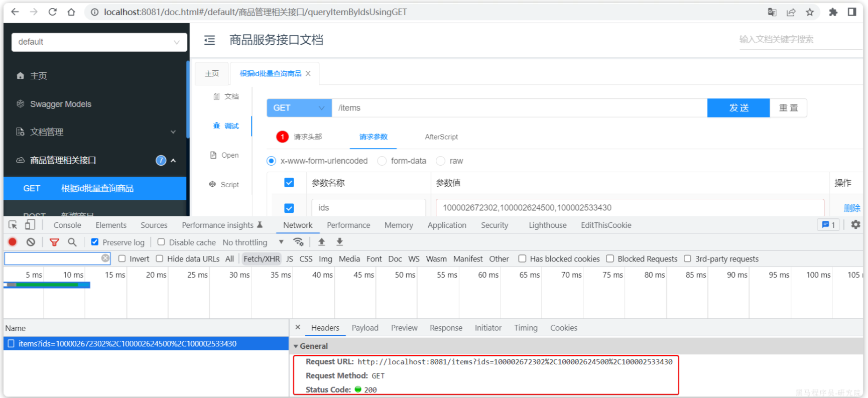Click the 删除 delete link for ids
Viewport: 868px width, 398px height.
pyautogui.click(x=852, y=208)
